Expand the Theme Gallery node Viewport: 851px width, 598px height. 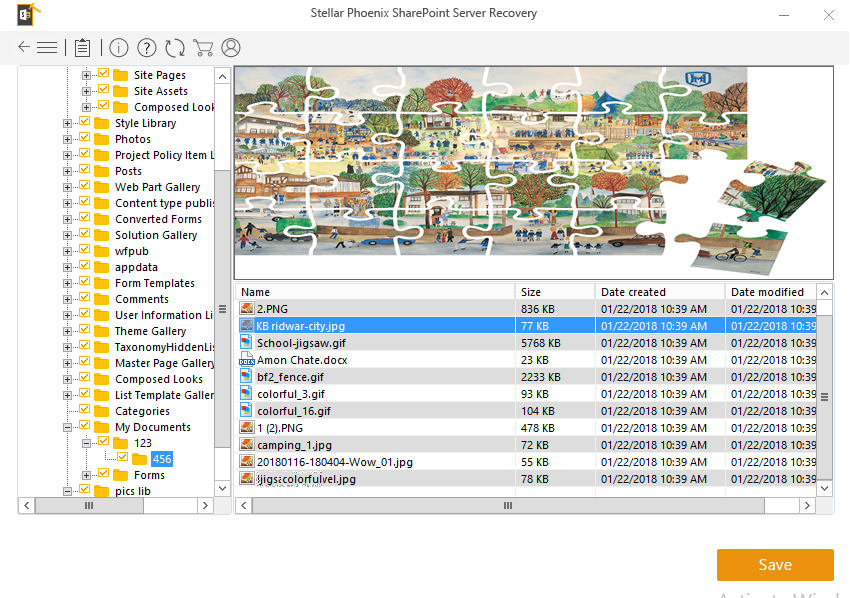pos(67,331)
